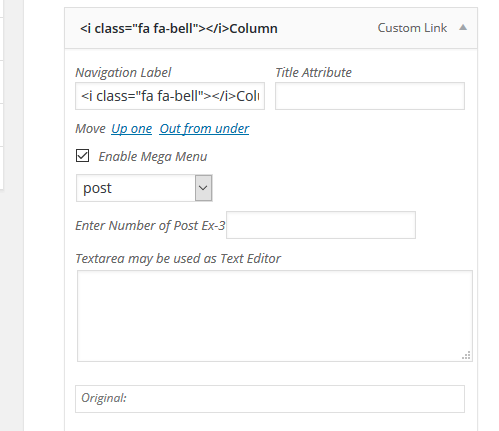Viewport: 499px width, 431px height.
Task: Focus the Navigation Label input field
Action: (170, 96)
